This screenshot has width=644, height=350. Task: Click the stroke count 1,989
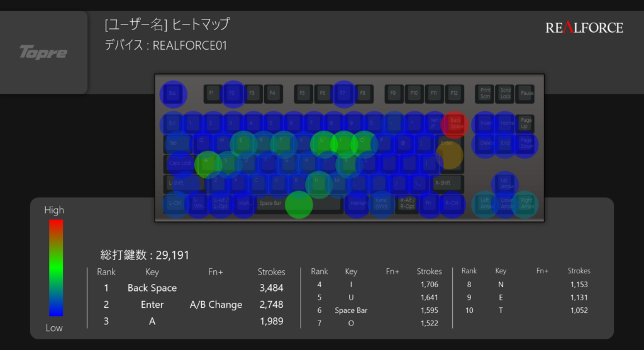pyautogui.click(x=272, y=321)
